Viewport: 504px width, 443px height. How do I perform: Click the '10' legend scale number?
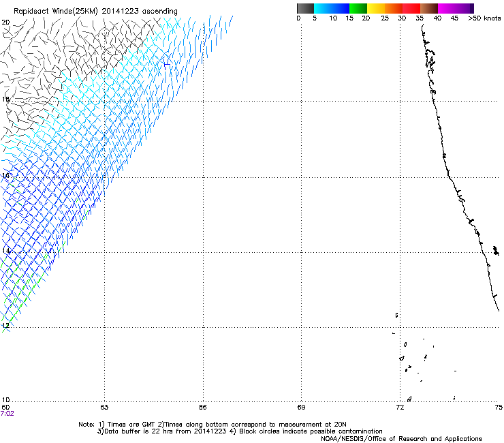[x=333, y=18]
